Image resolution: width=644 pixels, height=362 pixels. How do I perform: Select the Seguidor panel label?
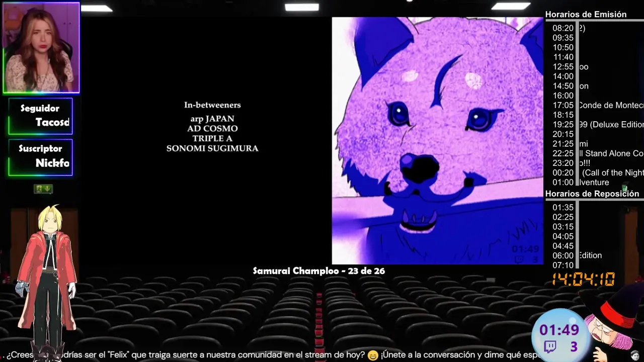click(x=40, y=109)
